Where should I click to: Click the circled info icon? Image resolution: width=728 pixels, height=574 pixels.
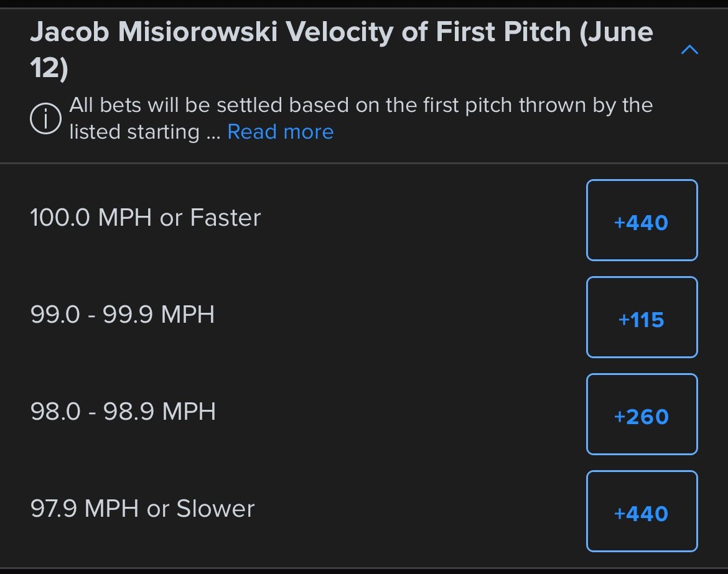pos(45,118)
